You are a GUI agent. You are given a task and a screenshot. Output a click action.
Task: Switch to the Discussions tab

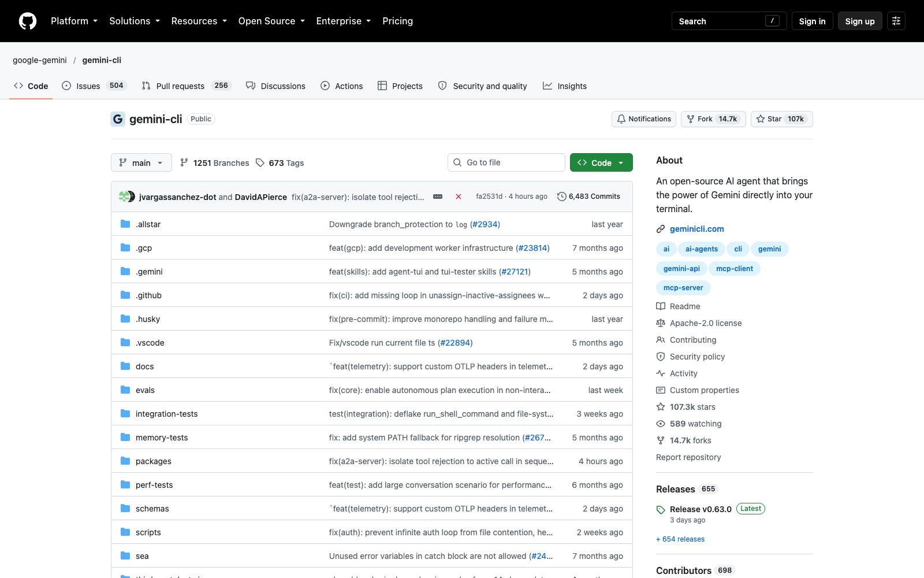(x=275, y=86)
